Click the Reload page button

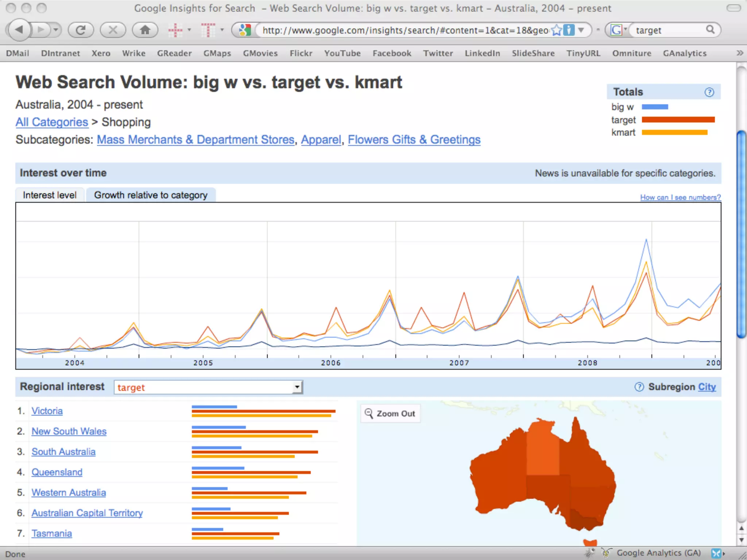pos(81,30)
